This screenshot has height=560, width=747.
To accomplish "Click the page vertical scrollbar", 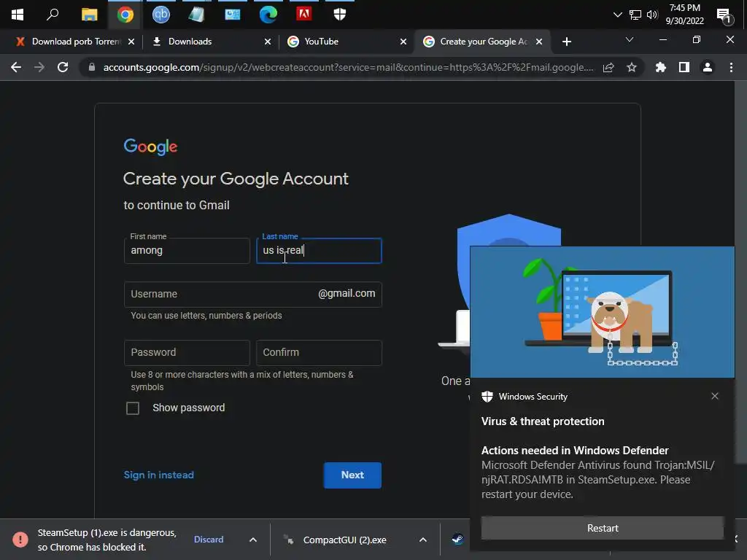I will 741,271.
